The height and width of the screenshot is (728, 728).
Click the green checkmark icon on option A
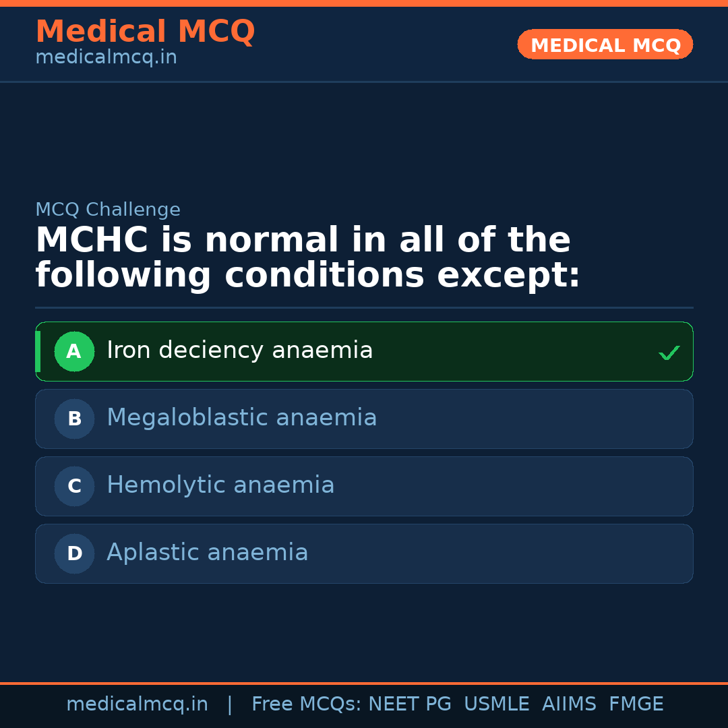[x=669, y=351]
